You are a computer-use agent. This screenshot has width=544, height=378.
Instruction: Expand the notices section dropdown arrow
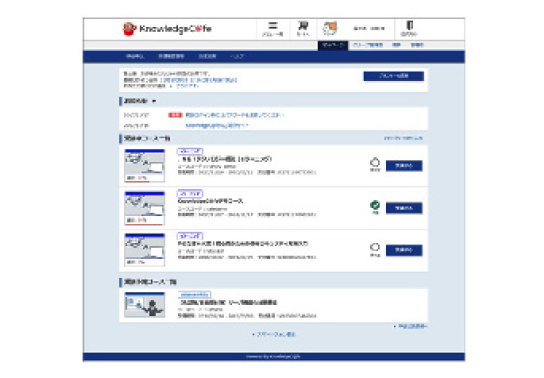click(154, 101)
